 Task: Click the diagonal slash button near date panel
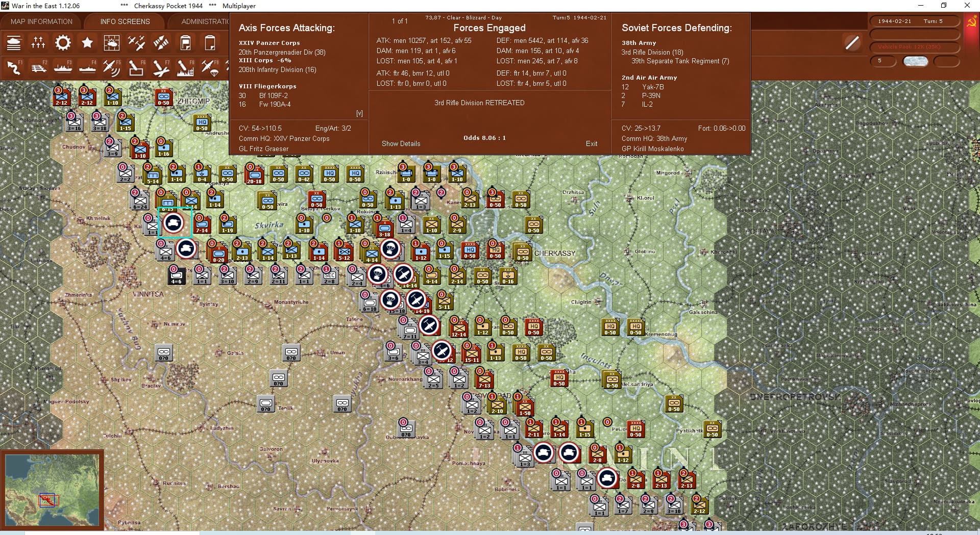pos(852,43)
